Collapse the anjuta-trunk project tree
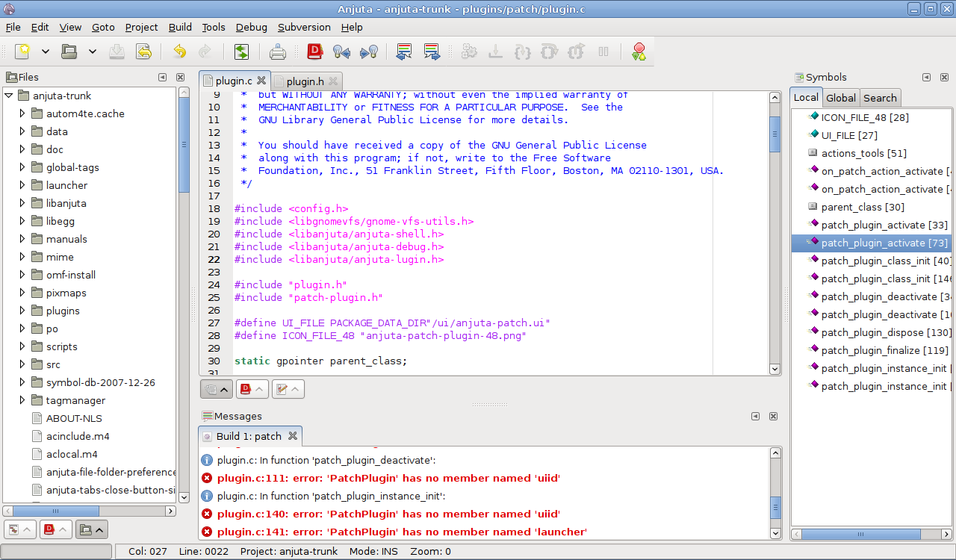Screen dimensions: 956x560 [7, 96]
